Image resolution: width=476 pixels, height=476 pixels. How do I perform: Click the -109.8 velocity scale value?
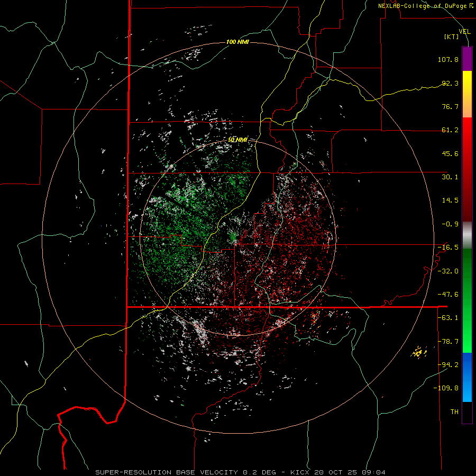(446, 388)
